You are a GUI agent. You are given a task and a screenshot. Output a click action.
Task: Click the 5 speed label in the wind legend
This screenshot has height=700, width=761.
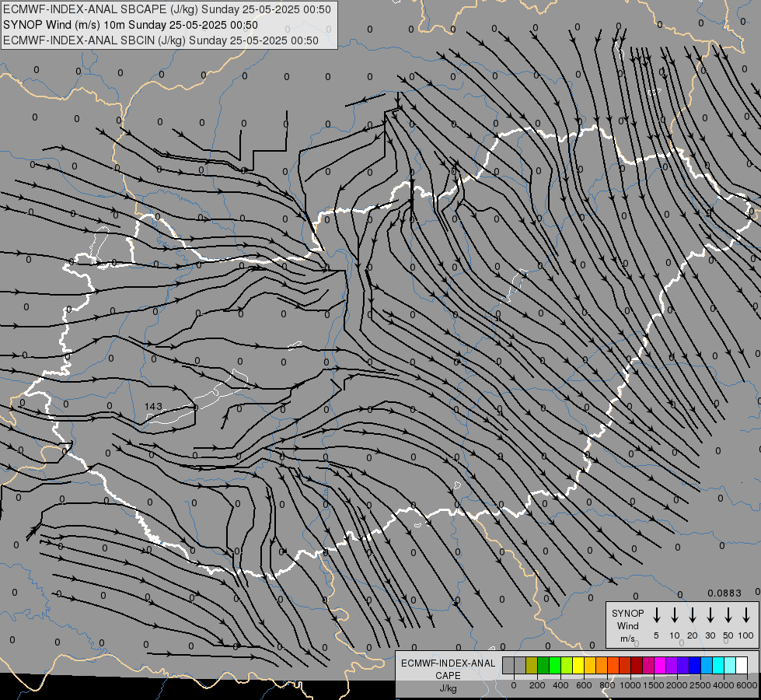point(656,635)
